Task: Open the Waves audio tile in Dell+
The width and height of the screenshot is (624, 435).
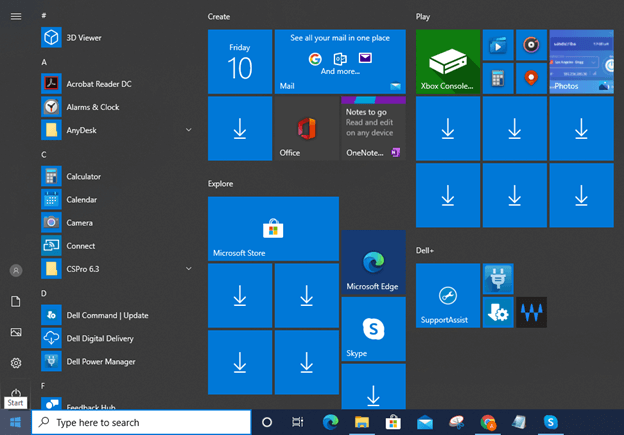Action: 531,312
